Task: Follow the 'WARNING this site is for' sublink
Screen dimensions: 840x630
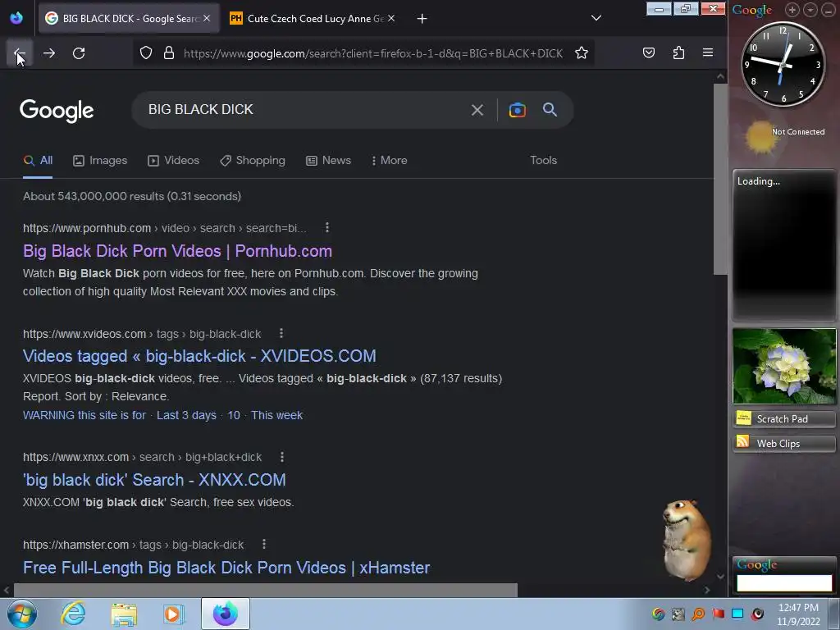Action: click(x=84, y=415)
